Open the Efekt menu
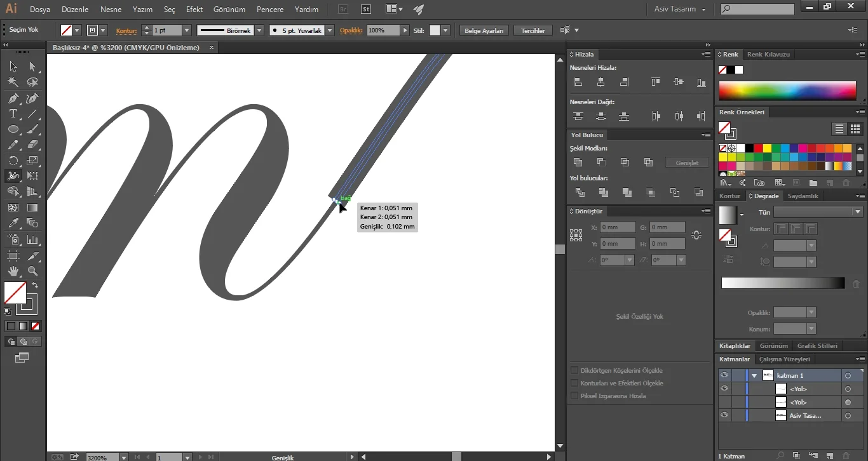The width and height of the screenshot is (868, 461). click(x=194, y=10)
